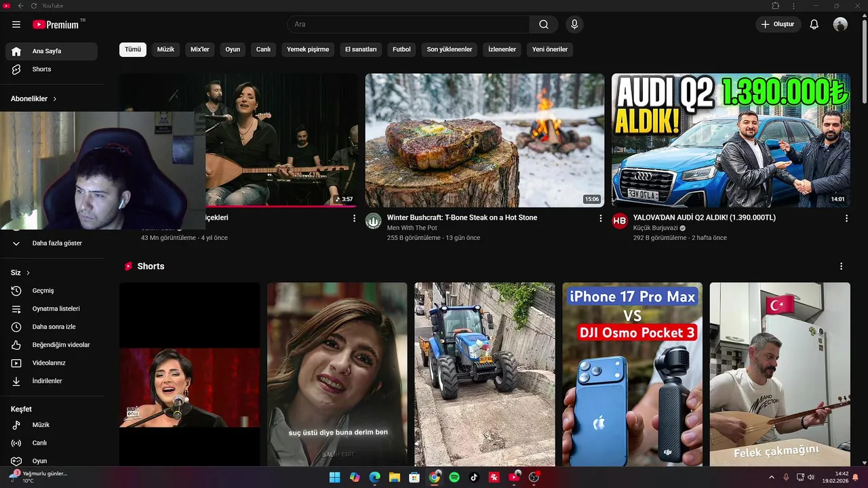Open Windows Start button
This screenshot has width=868, height=488.
coord(335,477)
